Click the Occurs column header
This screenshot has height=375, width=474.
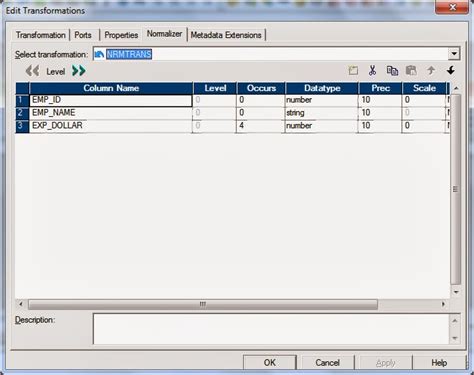[261, 88]
